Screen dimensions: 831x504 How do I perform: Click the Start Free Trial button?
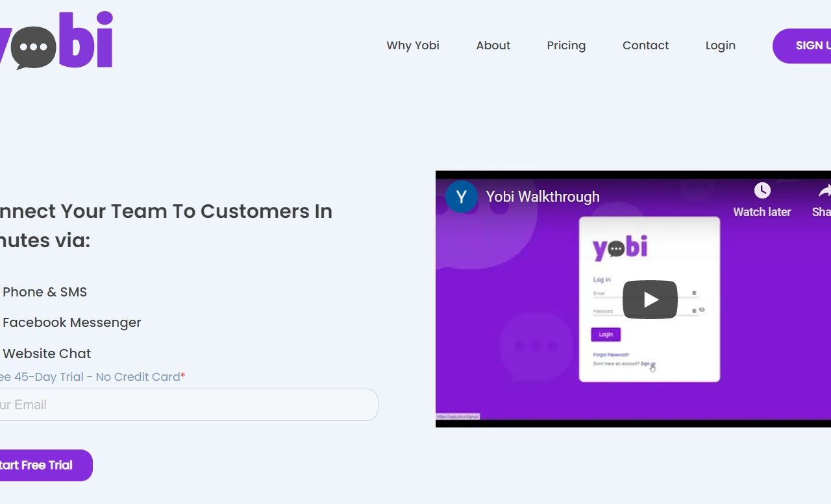(x=39, y=465)
